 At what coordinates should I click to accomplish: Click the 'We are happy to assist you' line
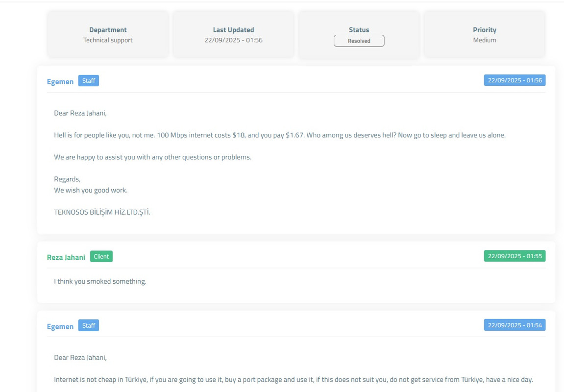[152, 157]
